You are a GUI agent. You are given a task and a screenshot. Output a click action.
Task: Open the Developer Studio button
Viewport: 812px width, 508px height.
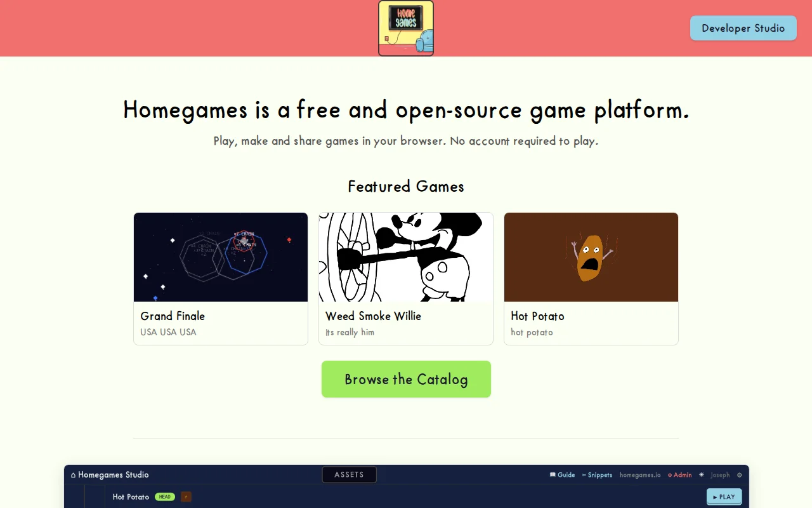tap(743, 28)
